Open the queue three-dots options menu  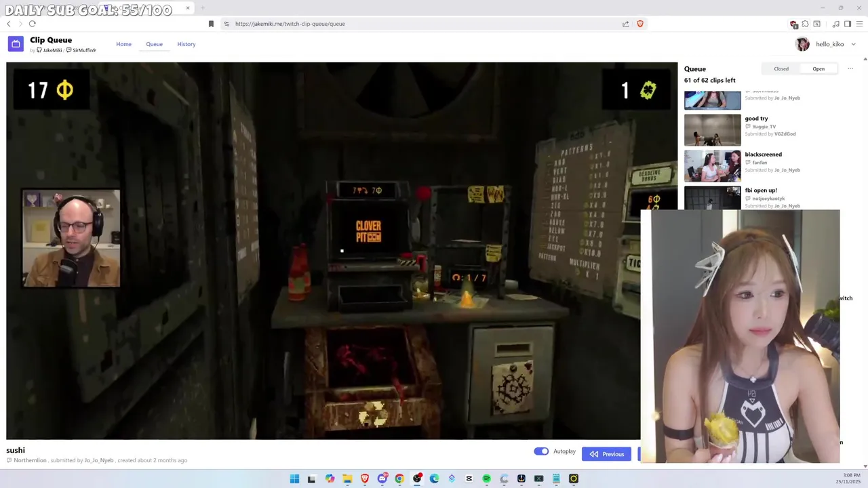click(x=850, y=68)
